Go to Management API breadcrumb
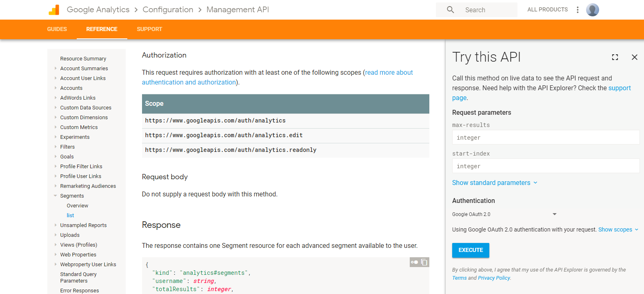This screenshot has height=294, width=644. (238, 9)
